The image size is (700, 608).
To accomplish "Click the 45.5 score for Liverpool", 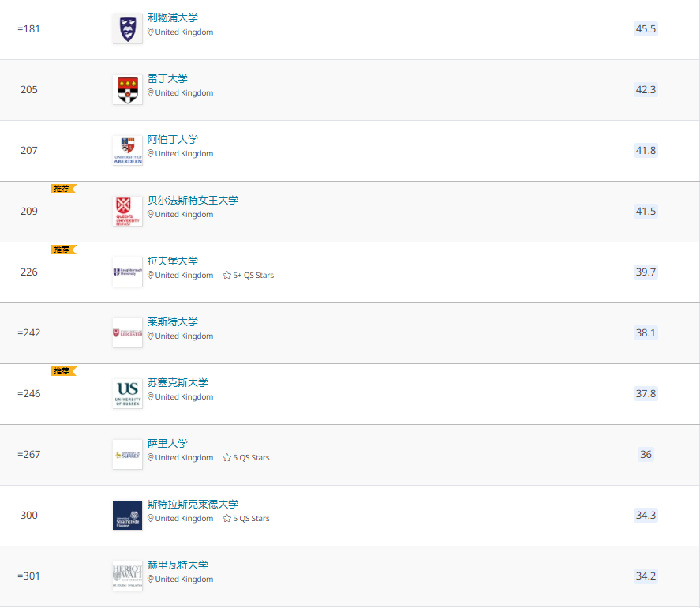I will point(646,29).
